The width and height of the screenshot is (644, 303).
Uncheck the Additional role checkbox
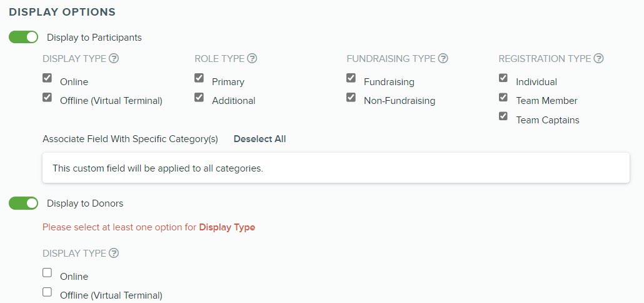tap(199, 97)
